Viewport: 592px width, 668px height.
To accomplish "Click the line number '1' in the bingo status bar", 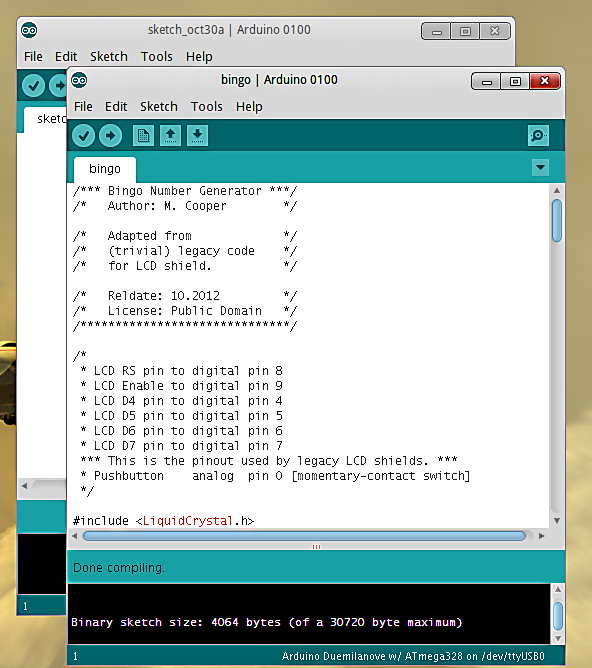I will tap(75, 656).
